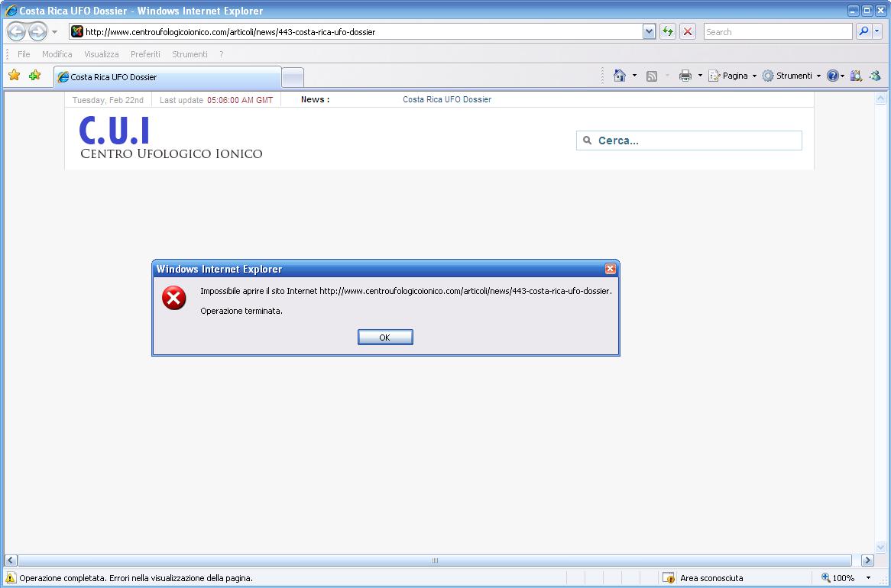Open the Strumenti gear command bar menu
This screenshot has height=588, width=891.
click(x=792, y=76)
